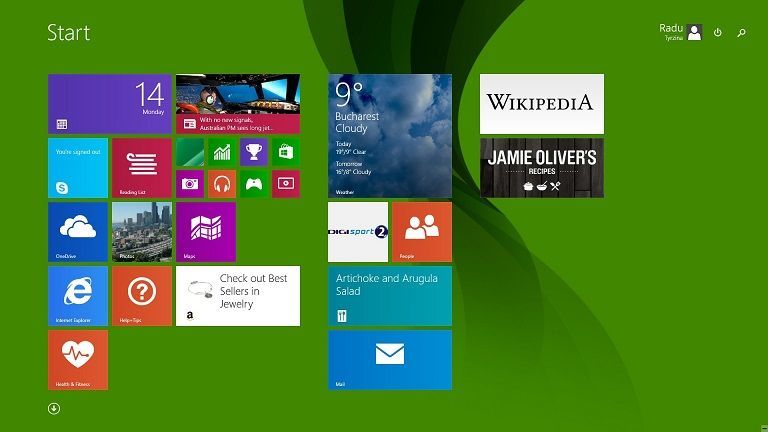
Task: Click the power options button
Action: click(718, 32)
